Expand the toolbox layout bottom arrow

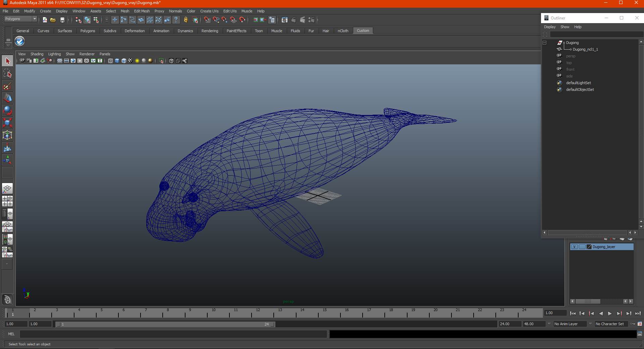click(x=7, y=264)
